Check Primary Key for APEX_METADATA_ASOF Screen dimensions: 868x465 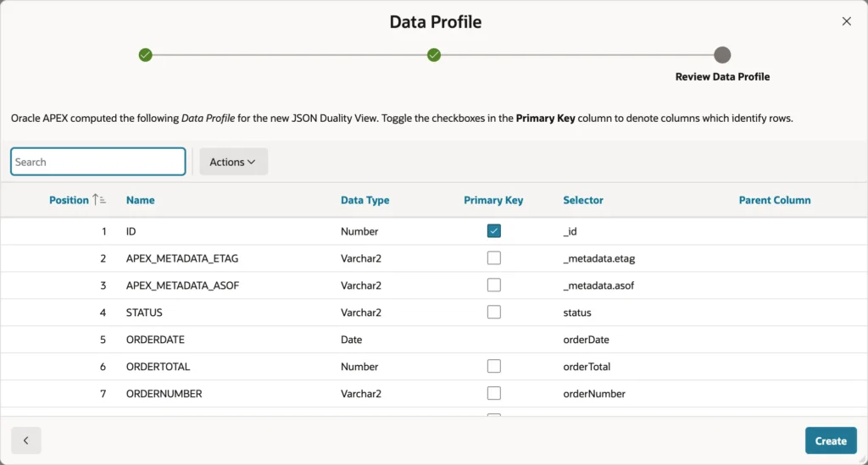[x=494, y=285]
